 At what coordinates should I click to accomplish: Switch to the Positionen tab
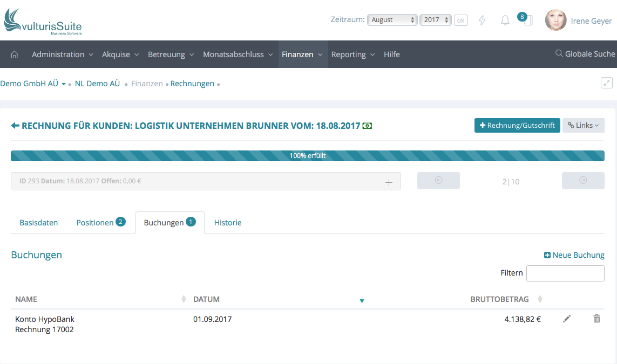pyautogui.click(x=100, y=222)
